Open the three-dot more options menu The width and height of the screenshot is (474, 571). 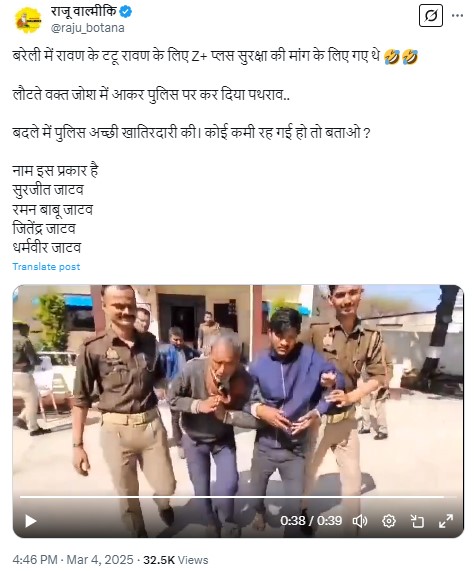point(457,16)
